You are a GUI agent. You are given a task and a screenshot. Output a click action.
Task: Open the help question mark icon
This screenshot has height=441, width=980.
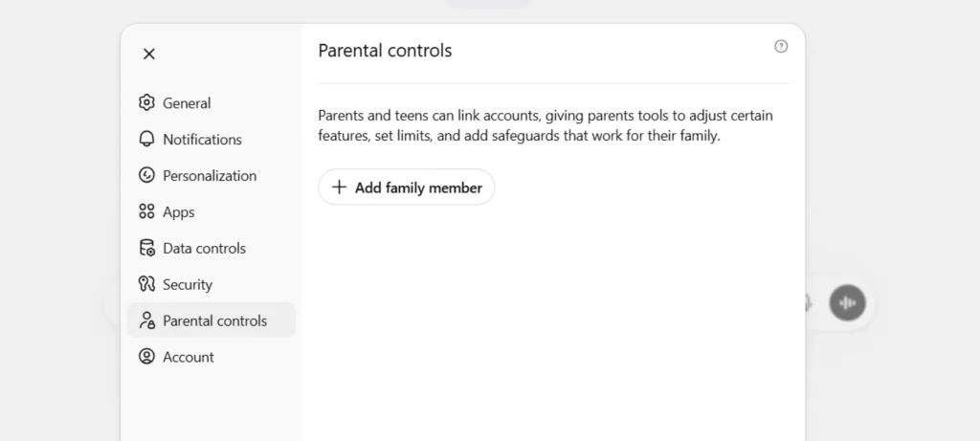pyautogui.click(x=781, y=46)
